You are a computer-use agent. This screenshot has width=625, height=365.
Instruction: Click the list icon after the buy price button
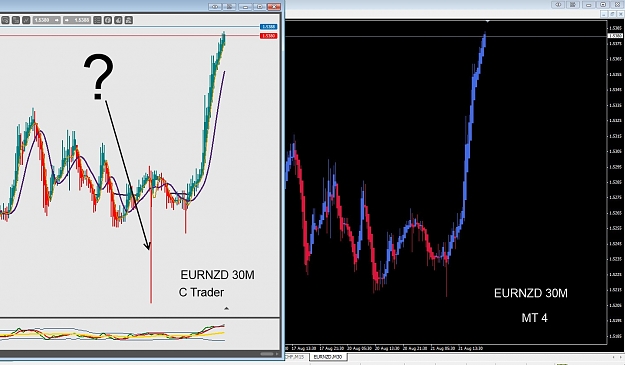click(97, 20)
